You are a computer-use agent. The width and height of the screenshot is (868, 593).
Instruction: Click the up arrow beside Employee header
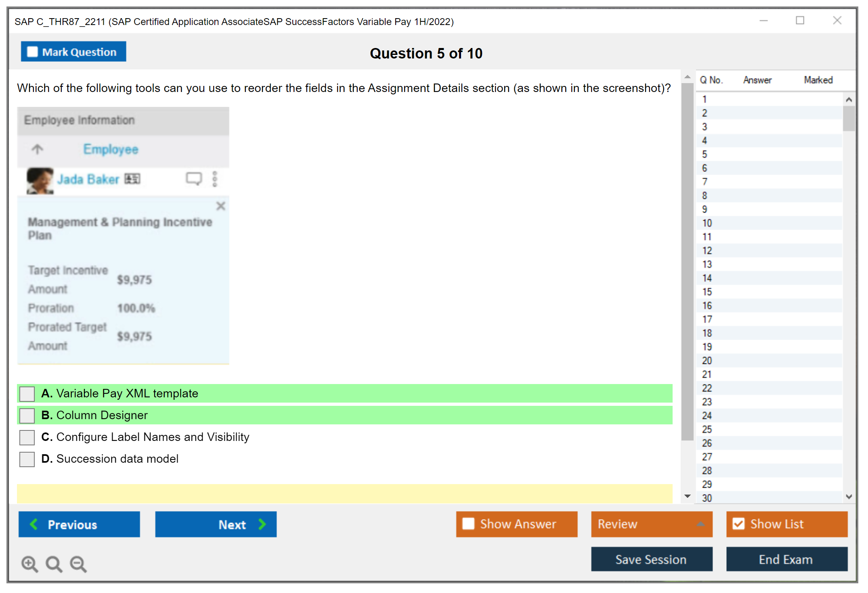(37, 149)
